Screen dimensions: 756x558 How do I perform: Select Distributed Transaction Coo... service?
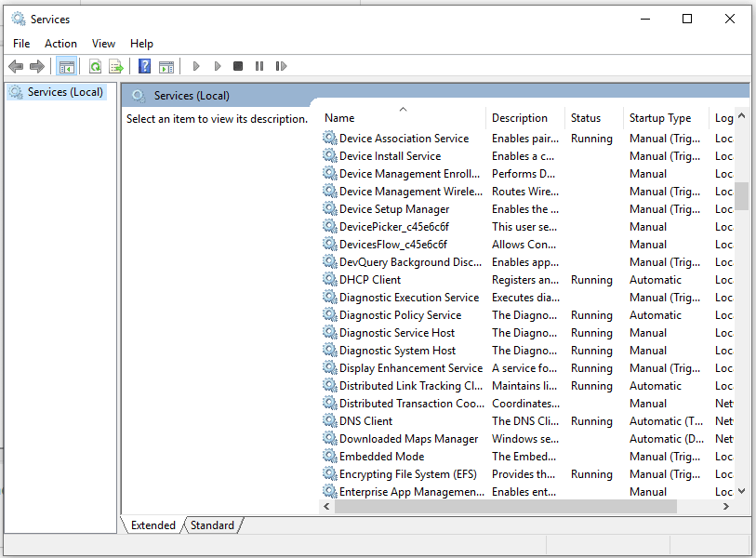pos(411,404)
